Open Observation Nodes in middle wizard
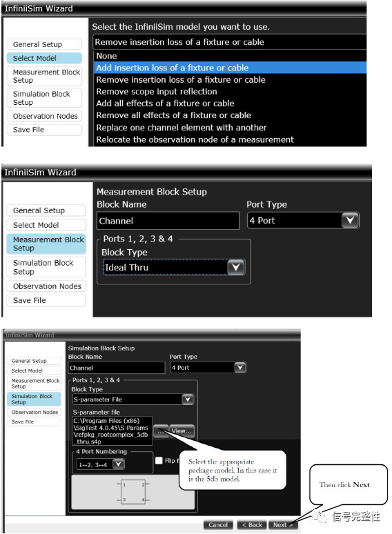 tap(46, 286)
